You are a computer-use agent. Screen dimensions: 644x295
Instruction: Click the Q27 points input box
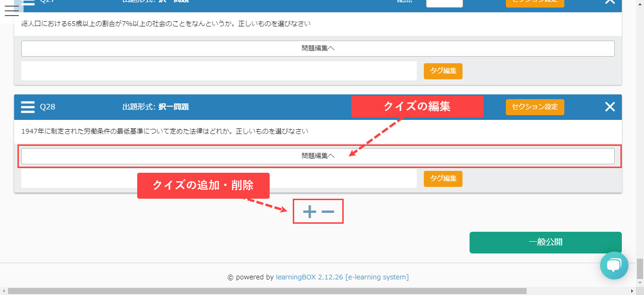[x=444, y=3]
